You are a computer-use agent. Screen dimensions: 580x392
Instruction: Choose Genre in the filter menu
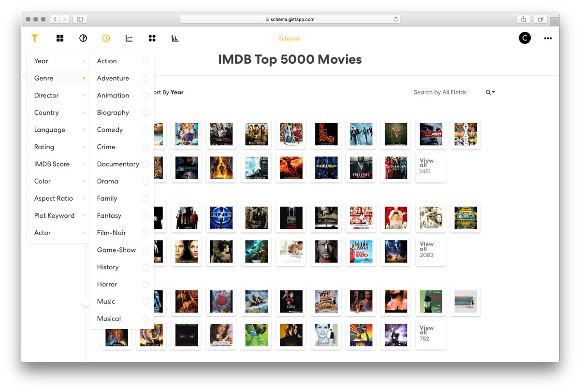pos(58,78)
